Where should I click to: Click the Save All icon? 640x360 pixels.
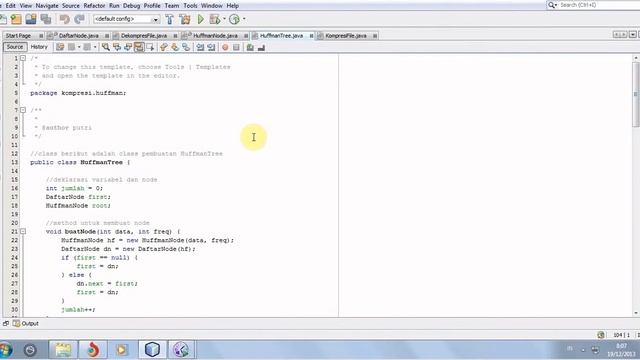click(46, 19)
